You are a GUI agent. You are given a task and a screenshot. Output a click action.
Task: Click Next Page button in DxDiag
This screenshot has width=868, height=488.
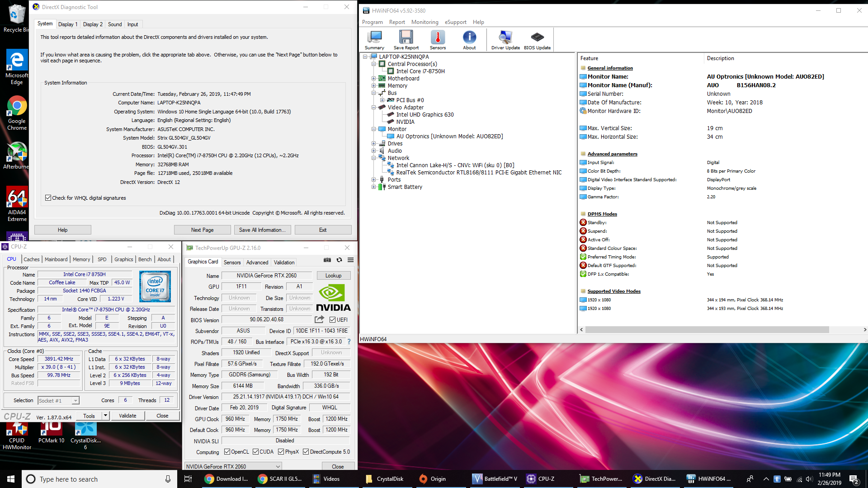coord(202,230)
